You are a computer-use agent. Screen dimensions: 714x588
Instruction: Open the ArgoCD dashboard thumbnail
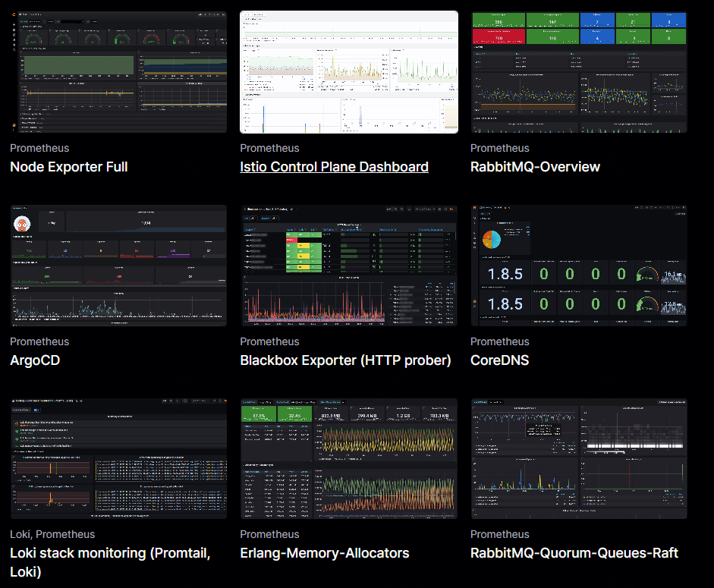[118, 266]
